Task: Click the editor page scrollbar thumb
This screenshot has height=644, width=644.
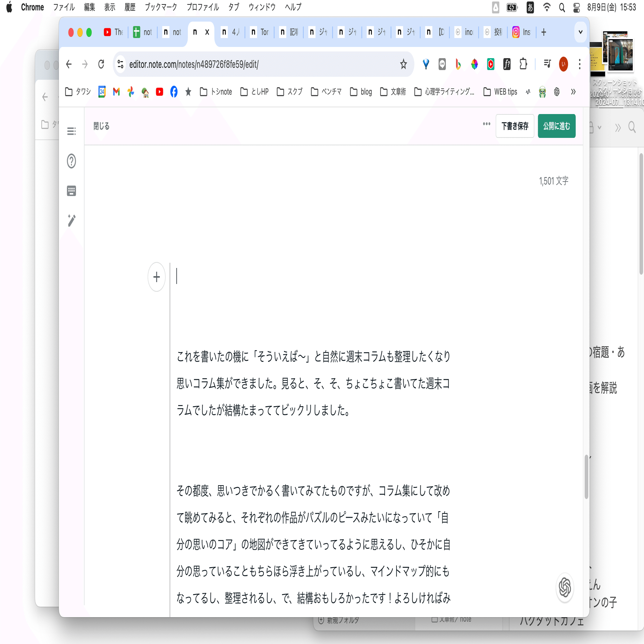Action: coord(586,477)
